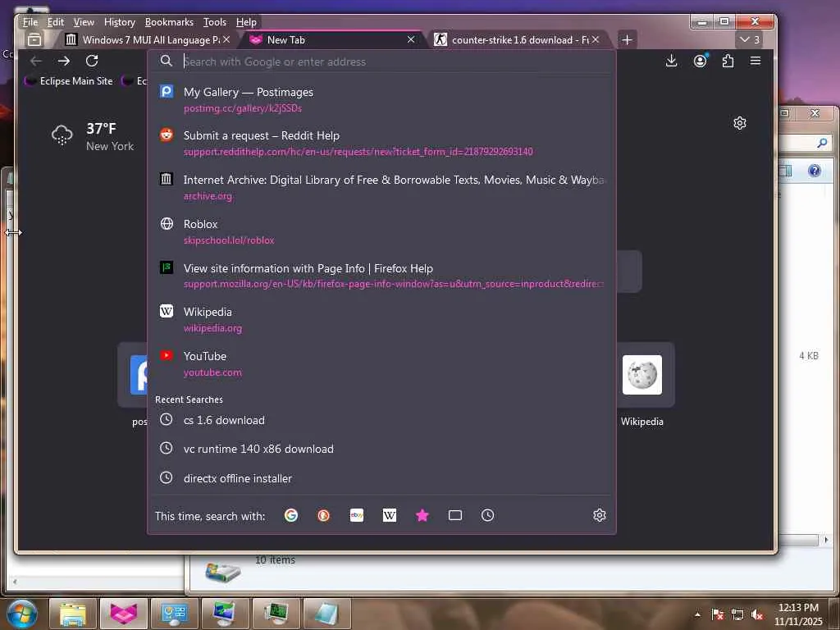Image resolution: width=840 pixels, height=630 pixels.
Task: Search bookmarks with star icon
Action: tap(422, 515)
